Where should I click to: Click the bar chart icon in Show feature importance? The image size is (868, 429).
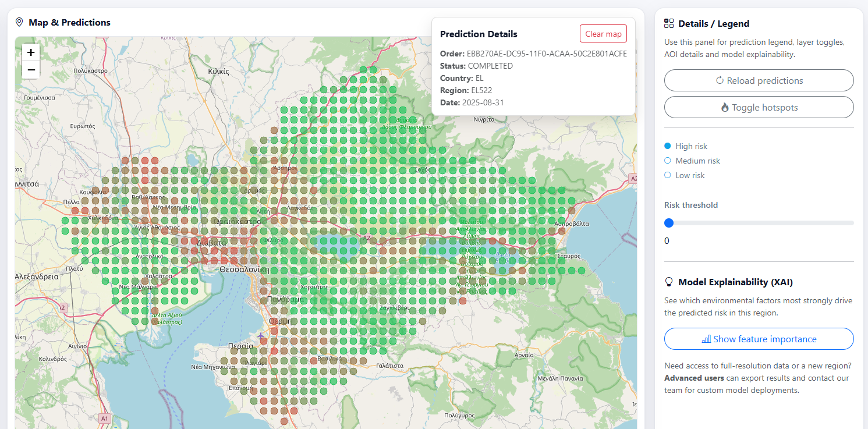point(706,339)
